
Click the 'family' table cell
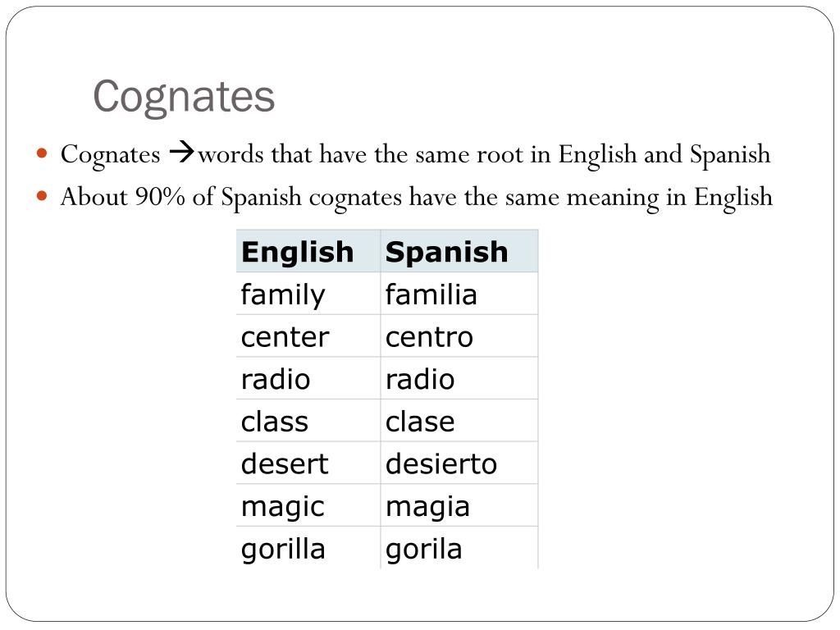308,294
